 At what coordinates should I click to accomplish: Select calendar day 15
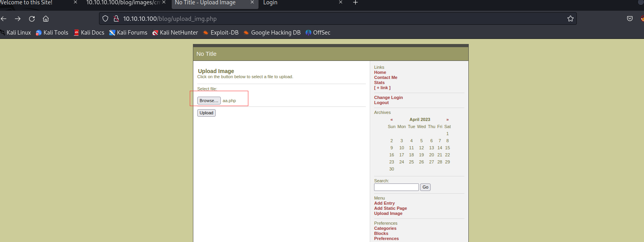pyautogui.click(x=447, y=148)
